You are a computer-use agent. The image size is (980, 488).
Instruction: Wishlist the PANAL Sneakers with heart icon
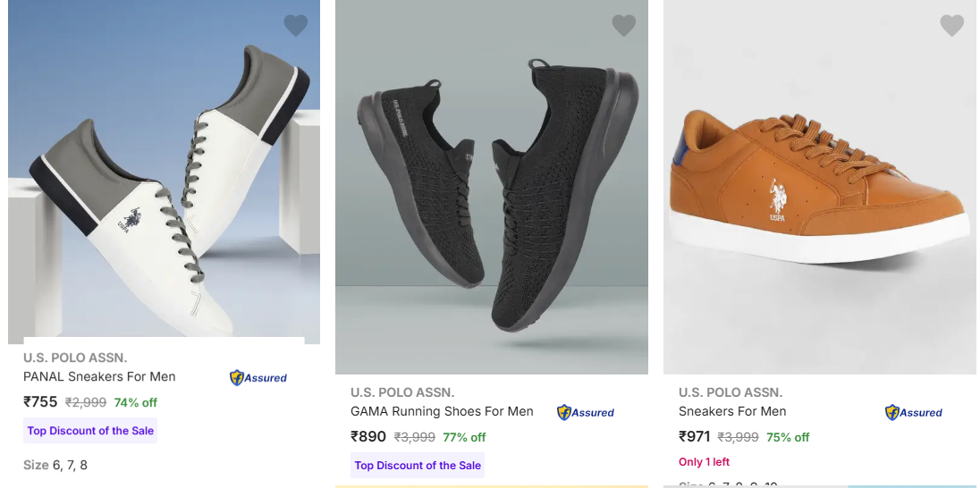point(296,26)
